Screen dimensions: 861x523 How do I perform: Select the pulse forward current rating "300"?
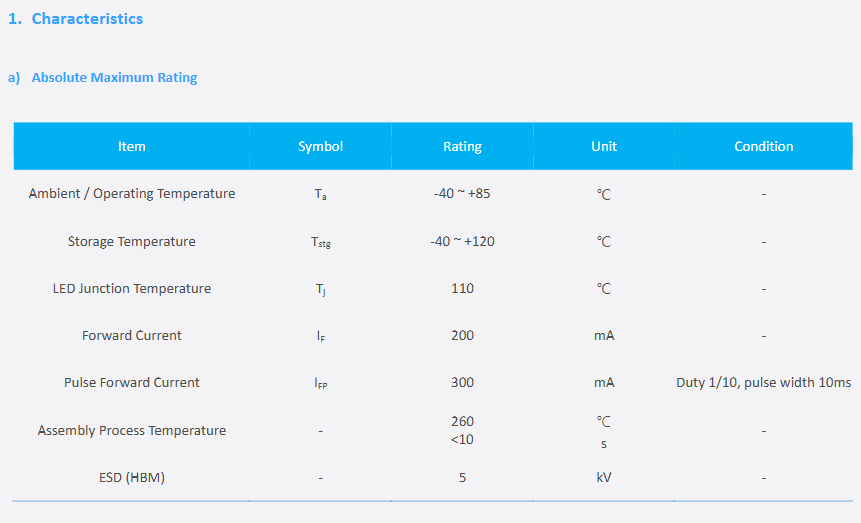point(462,383)
